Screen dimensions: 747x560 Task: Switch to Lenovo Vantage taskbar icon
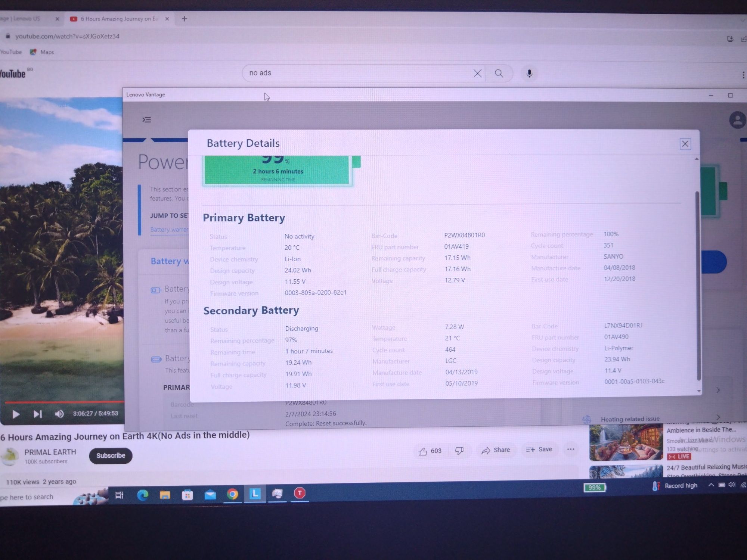click(x=255, y=494)
